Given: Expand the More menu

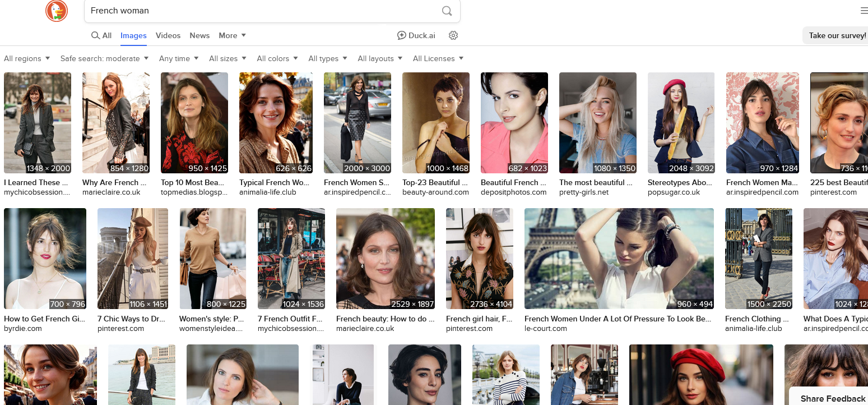Looking at the screenshot, I should tap(232, 35).
